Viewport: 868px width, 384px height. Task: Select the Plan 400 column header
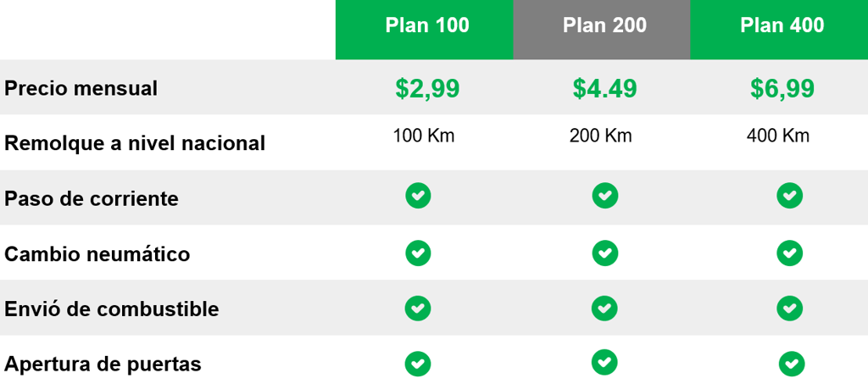781,26
